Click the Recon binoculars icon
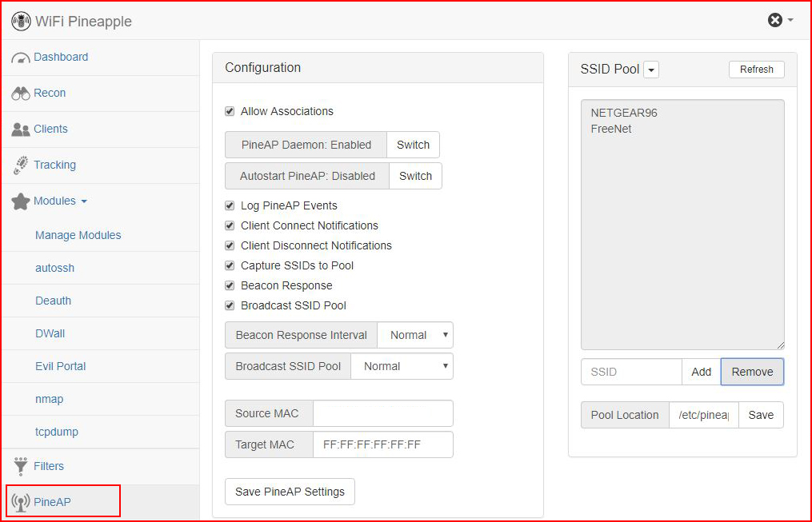Viewport: 812px width, 522px height. tap(21, 94)
